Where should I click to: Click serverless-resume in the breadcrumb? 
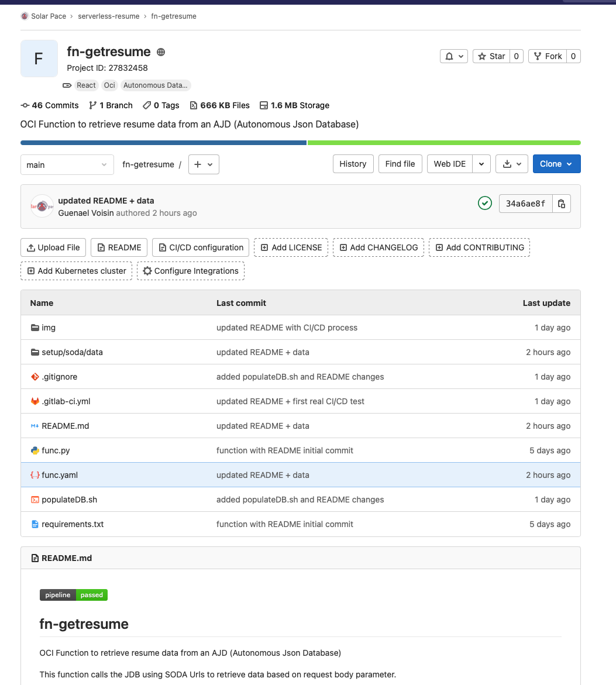tap(109, 16)
